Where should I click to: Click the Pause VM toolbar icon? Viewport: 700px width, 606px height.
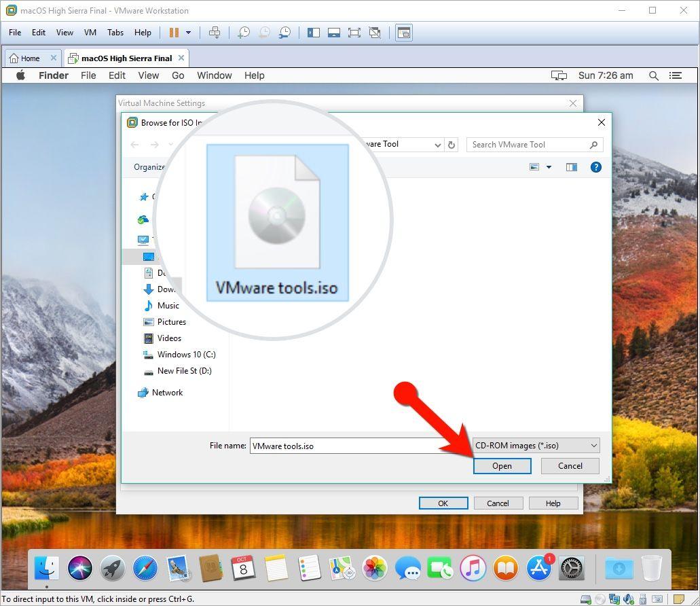pyautogui.click(x=174, y=33)
